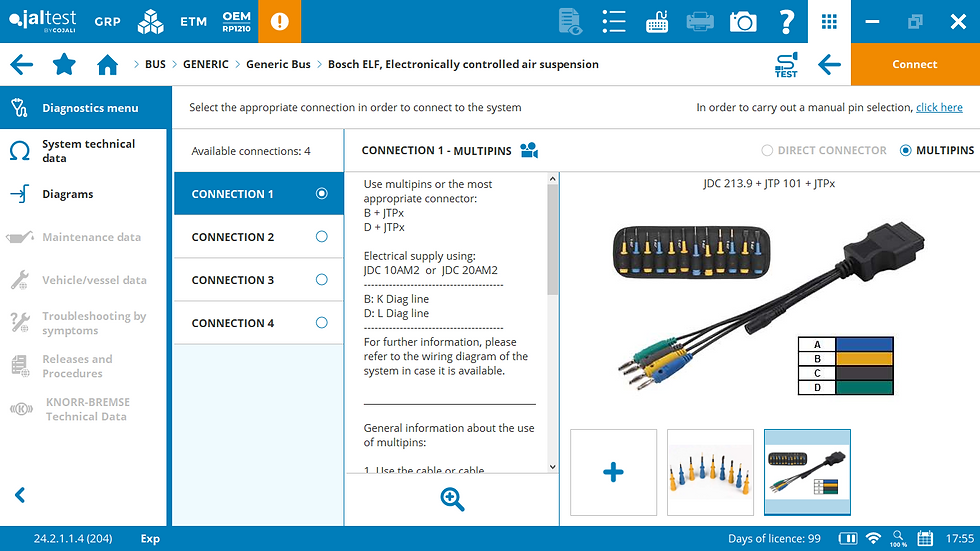Open the calendar icon in status bar
Viewport: 980px width, 551px height.
[x=925, y=539]
